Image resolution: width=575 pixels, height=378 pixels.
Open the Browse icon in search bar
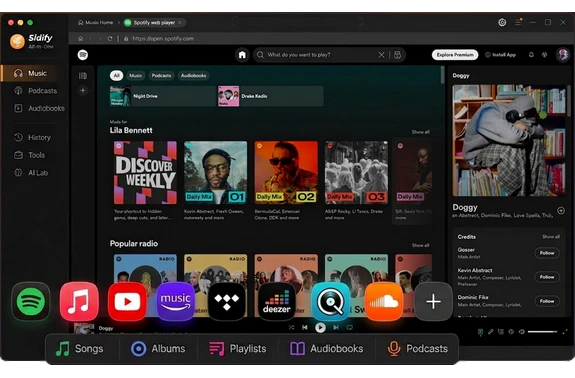coord(398,55)
